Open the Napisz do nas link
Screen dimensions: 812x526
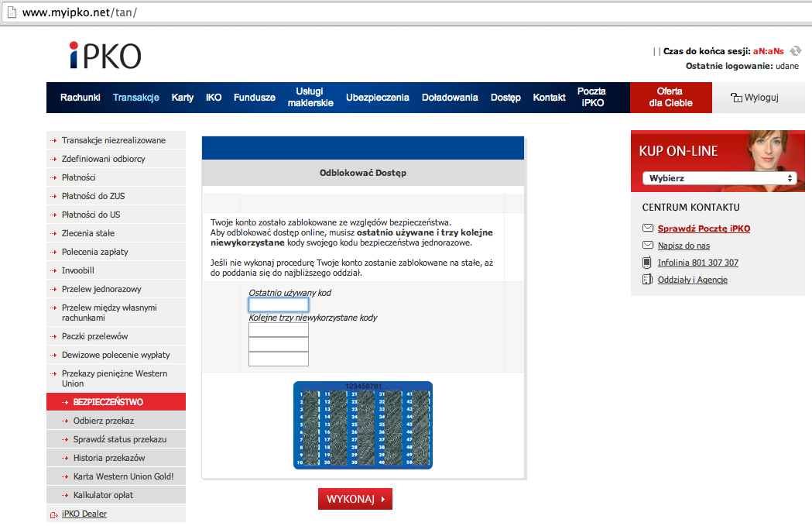(x=684, y=246)
